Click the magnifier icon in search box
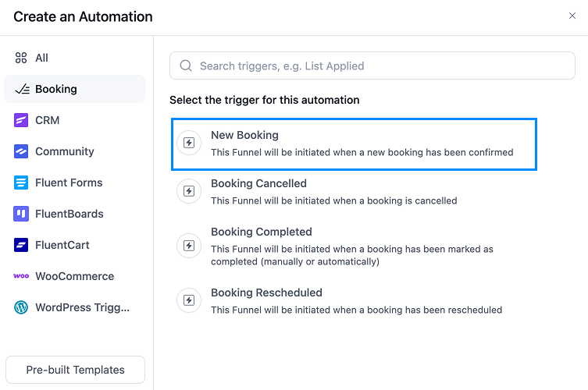The width and height of the screenshot is (588, 390). (x=186, y=66)
